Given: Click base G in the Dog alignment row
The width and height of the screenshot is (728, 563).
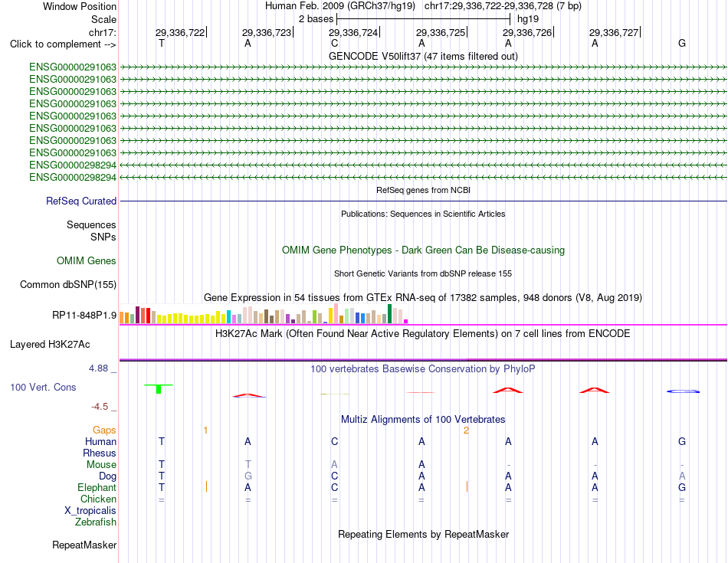Looking at the screenshot, I should click(248, 476).
